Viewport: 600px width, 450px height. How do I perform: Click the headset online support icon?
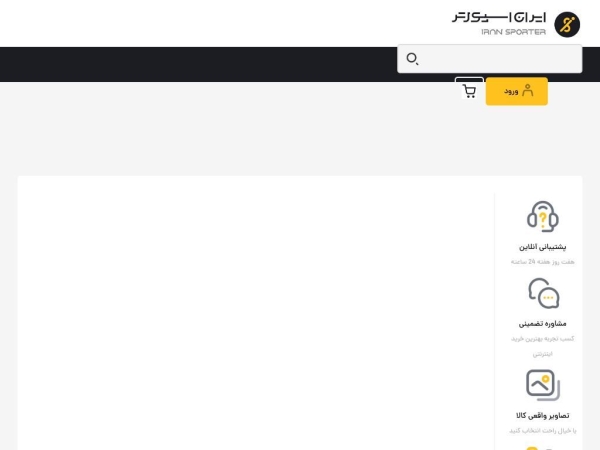pos(543,217)
